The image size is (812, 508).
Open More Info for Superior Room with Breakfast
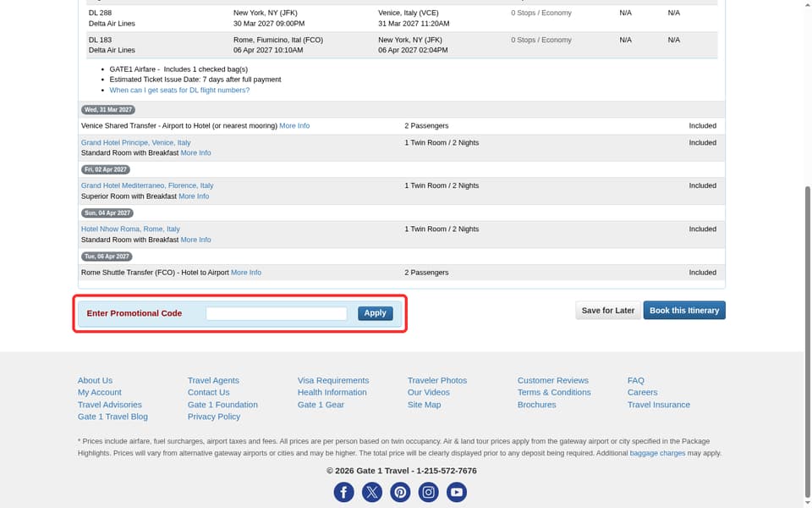coord(194,196)
